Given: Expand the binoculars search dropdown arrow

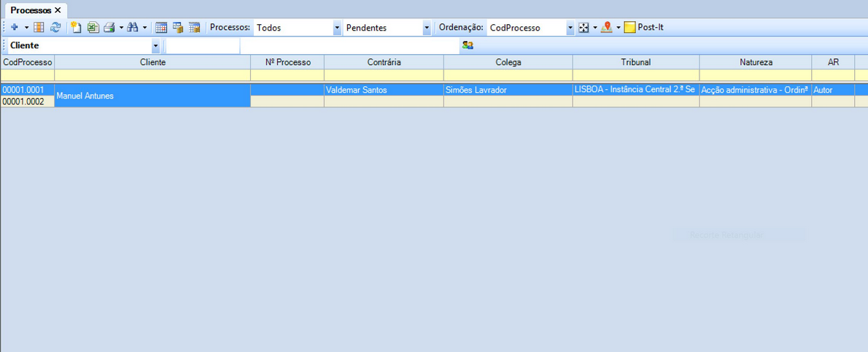Looking at the screenshot, I should coord(144,27).
